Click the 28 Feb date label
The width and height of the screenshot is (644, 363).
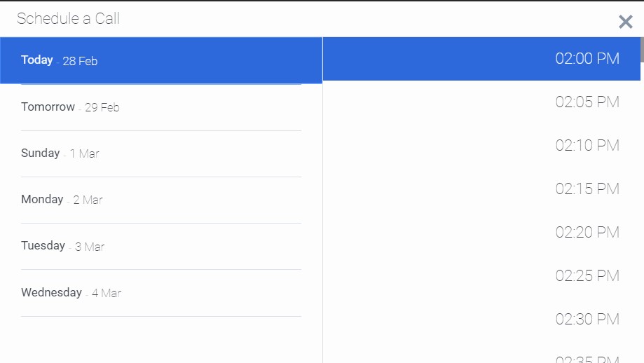point(80,62)
